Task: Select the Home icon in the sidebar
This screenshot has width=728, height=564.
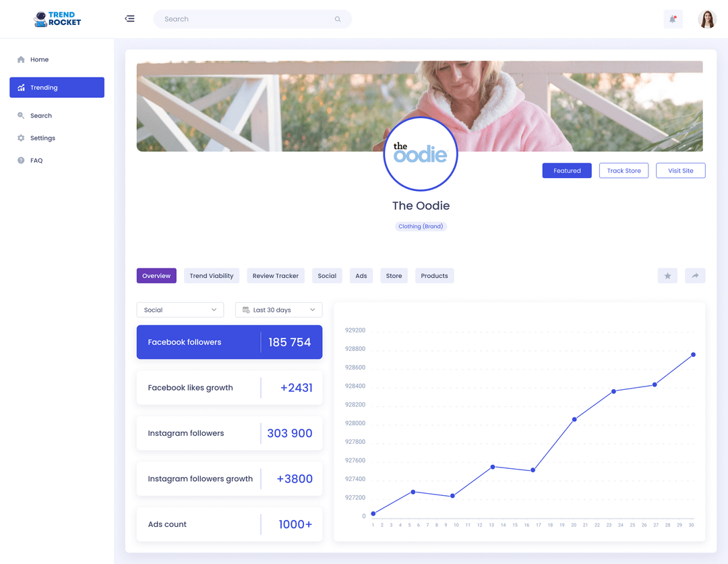Action: pos(21,59)
